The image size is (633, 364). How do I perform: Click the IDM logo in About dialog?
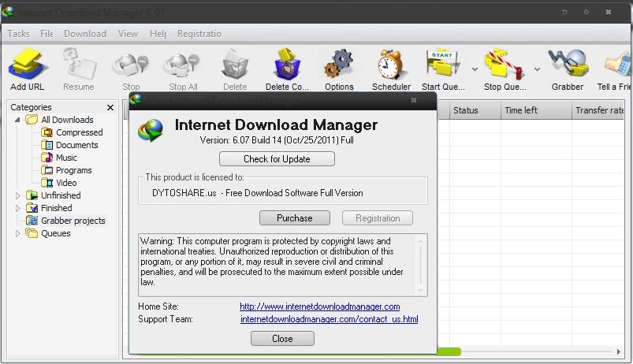coord(151,130)
